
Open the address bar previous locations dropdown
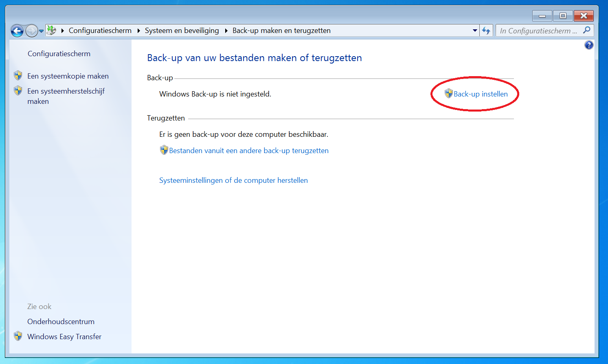point(475,31)
